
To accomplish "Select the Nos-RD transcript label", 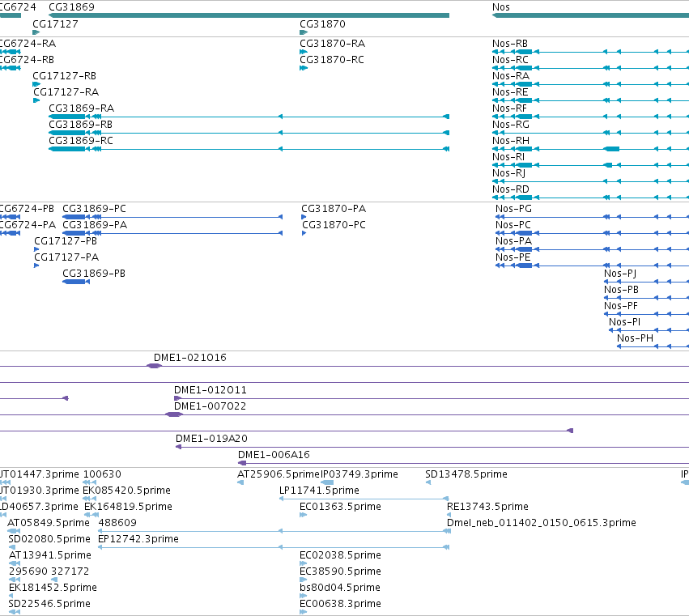I will tap(511, 189).
